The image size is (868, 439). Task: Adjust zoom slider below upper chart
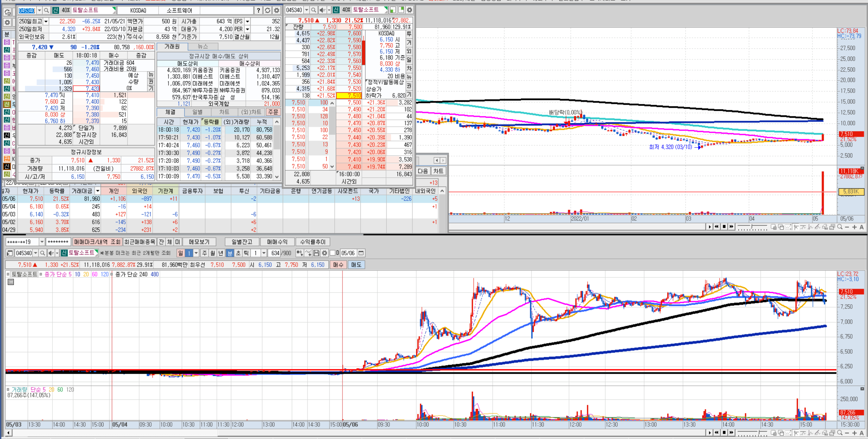click(752, 227)
